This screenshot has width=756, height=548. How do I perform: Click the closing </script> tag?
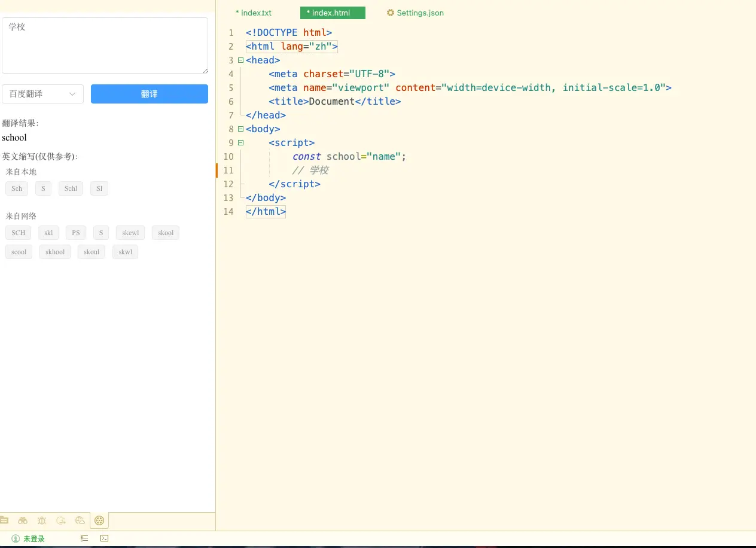point(295,184)
